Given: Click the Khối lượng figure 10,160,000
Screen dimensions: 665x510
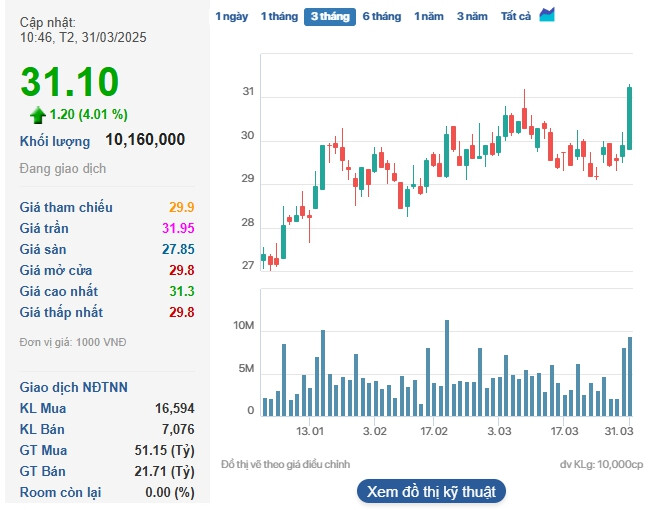Looking at the screenshot, I should 144,141.
